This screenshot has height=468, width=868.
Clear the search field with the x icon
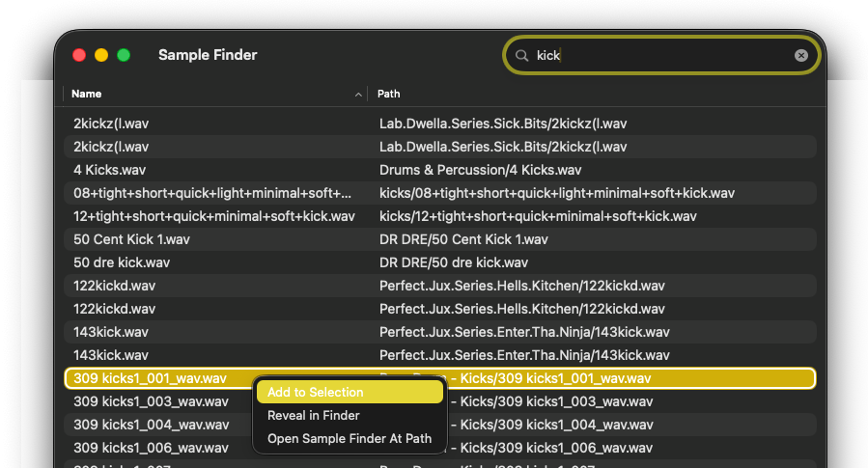point(800,56)
